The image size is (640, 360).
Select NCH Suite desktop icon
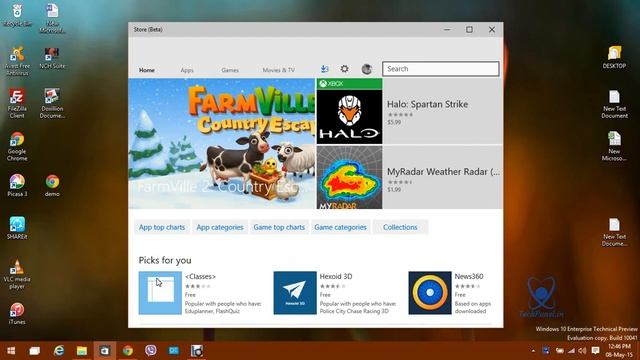tap(52, 58)
